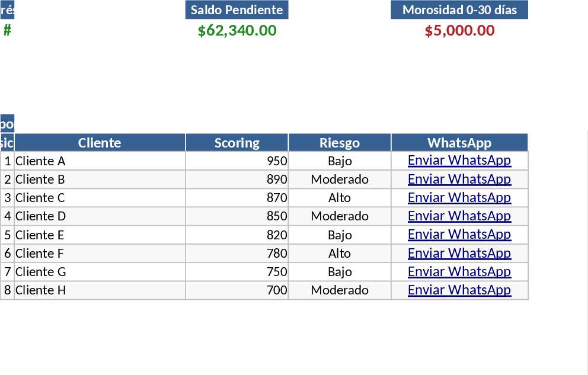This screenshot has width=588, height=375.
Task: Select Cliente C's Alto risk cell
Action: pyautogui.click(x=339, y=198)
